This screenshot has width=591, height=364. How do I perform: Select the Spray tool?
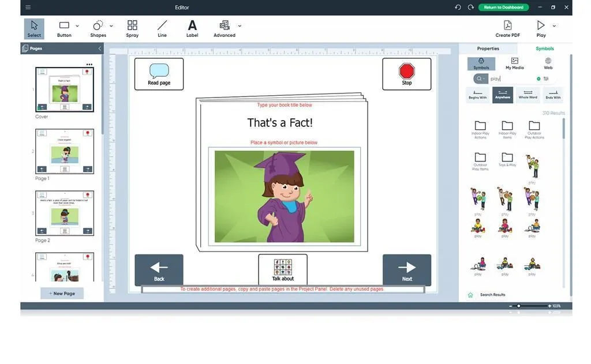pos(132,28)
